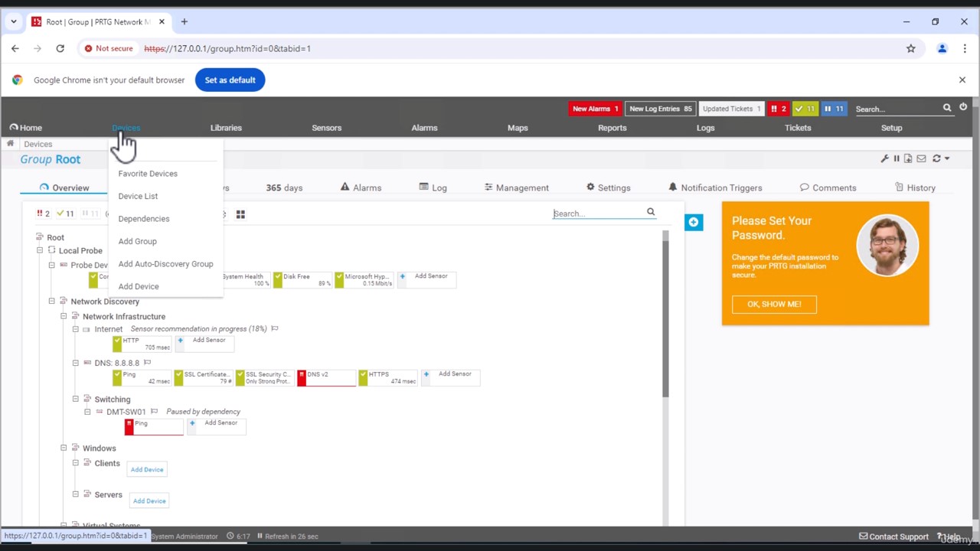The height and width of the screenshot is (551, 980).
Task: Collapse the Network Discovery group
Action: click(51, 302)
